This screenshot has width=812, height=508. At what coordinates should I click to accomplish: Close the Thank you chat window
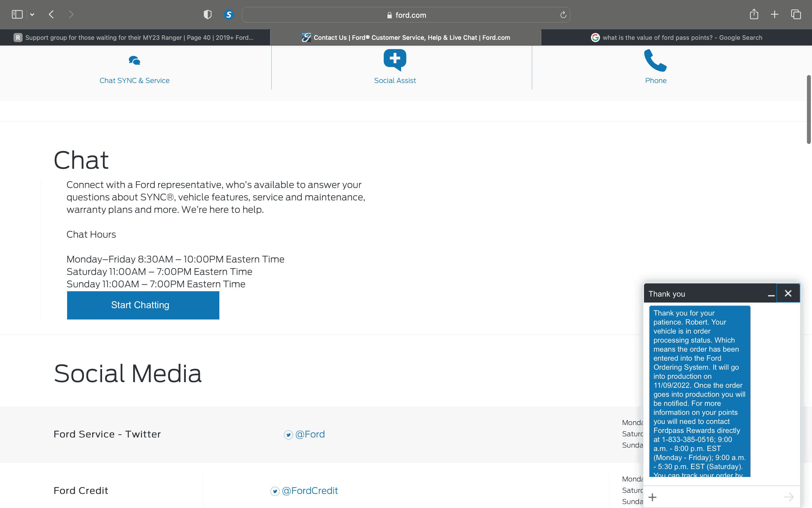[x=788, y=293]
